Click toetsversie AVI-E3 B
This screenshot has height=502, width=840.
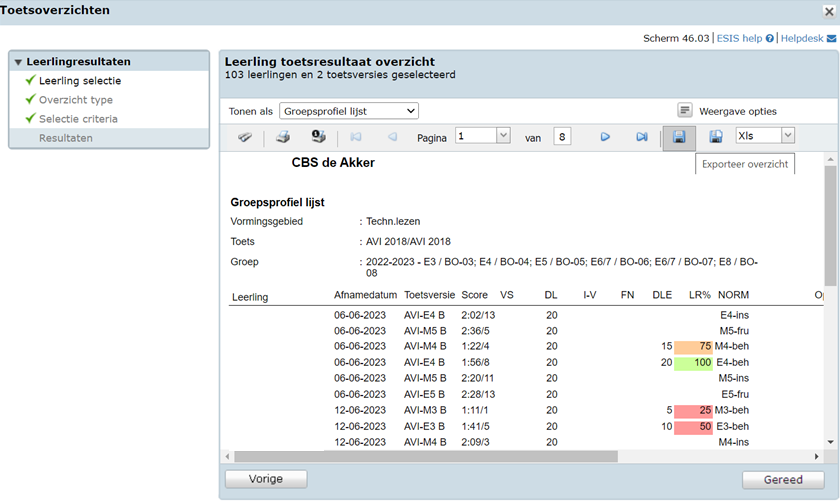(x=424, y=426)
